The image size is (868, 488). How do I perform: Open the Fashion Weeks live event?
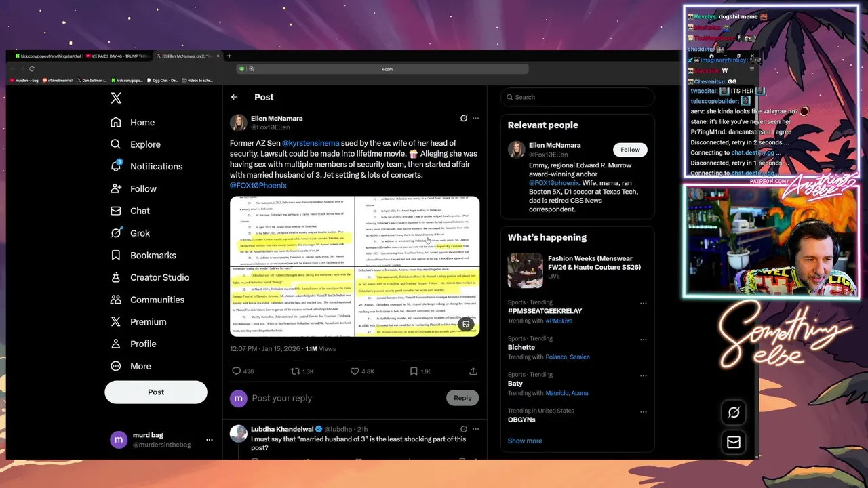coord(578,270)
